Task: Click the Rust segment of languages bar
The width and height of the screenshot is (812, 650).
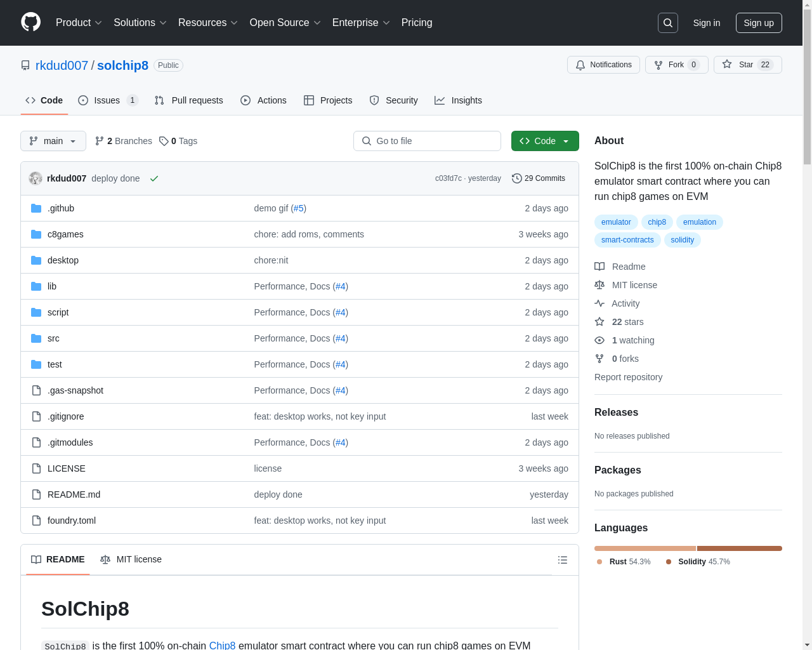Action: 645,548
